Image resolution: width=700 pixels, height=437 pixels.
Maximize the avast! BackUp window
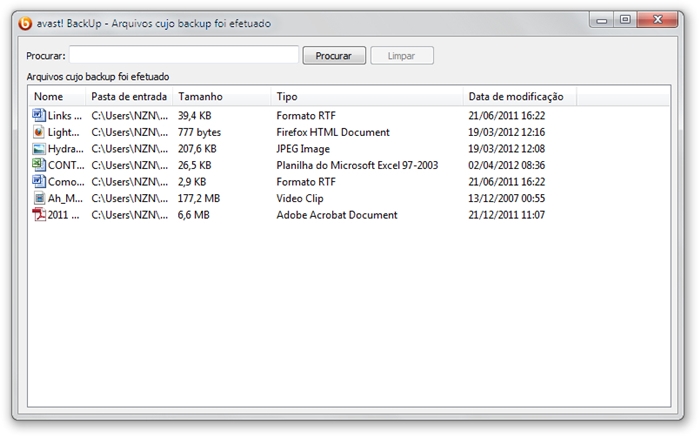point(625,20)
